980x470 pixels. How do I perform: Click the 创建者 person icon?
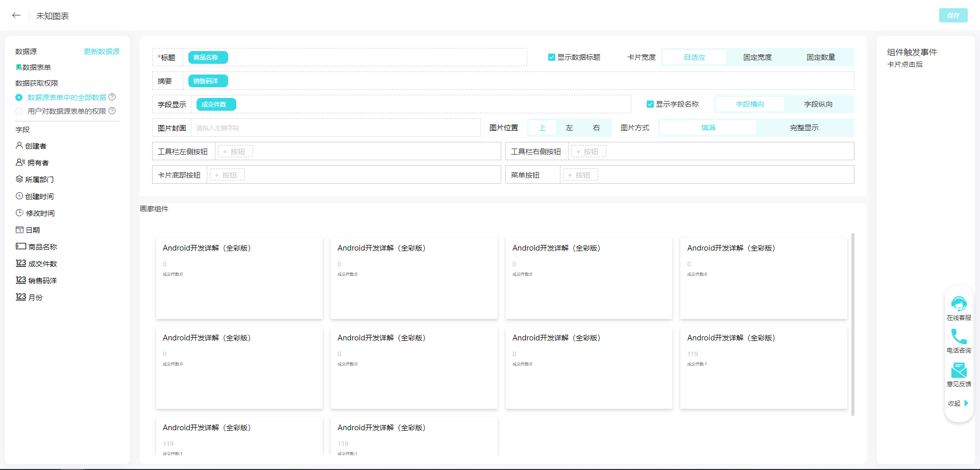tap(19, 145)
